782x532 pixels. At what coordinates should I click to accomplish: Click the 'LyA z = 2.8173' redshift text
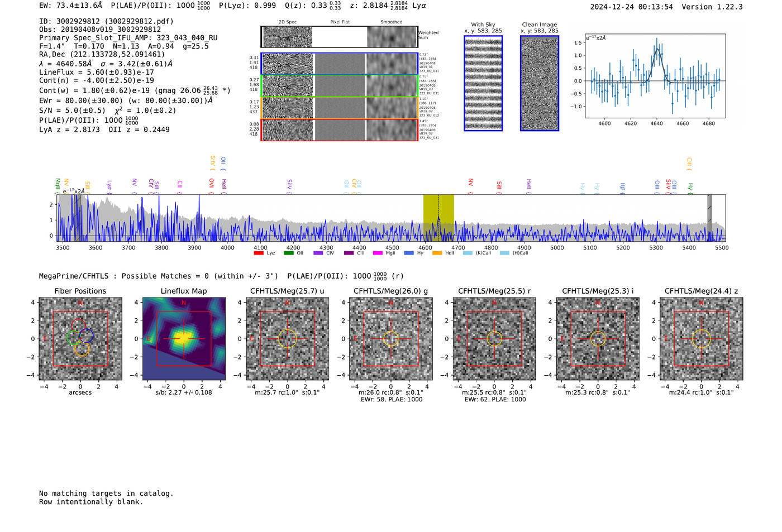(x=69, y=130)
